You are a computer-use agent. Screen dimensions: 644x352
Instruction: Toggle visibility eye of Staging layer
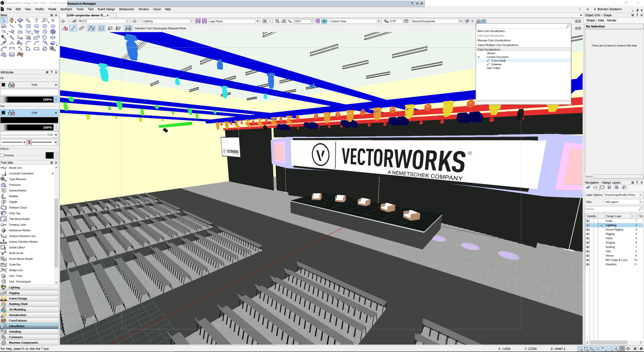(x=588, y=243)
